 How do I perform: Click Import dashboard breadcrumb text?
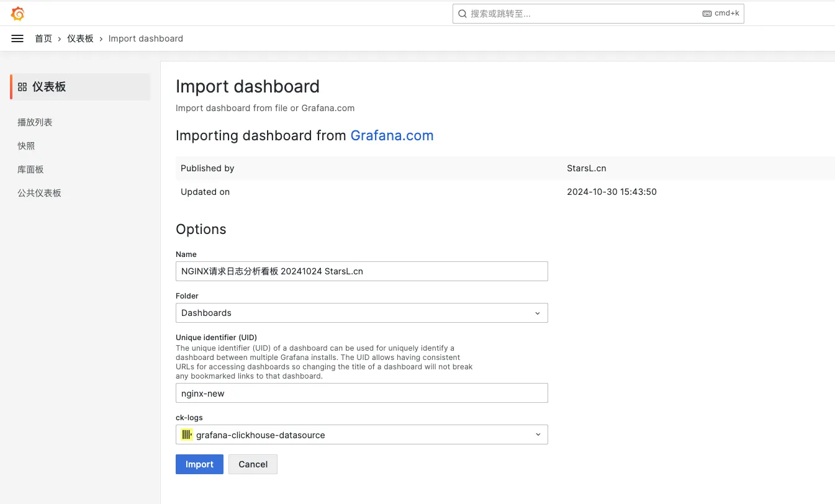coord(146,38)
